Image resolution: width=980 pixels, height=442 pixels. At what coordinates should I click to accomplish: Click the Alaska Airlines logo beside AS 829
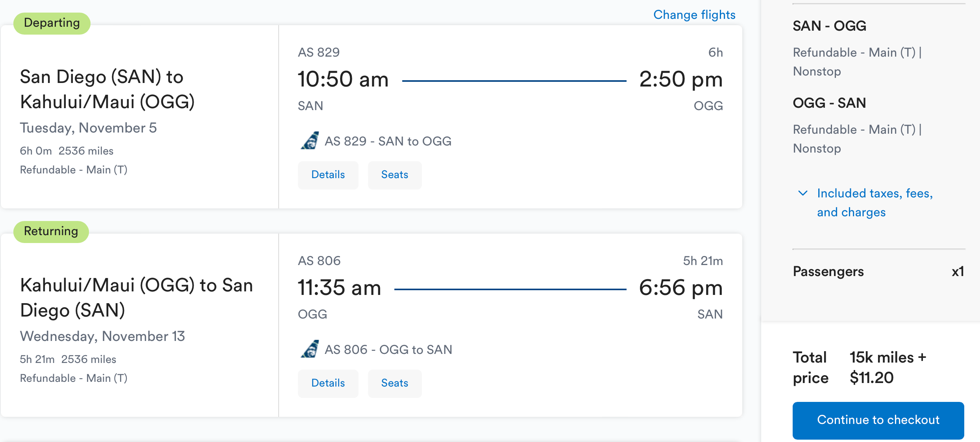tap(310, 141)
